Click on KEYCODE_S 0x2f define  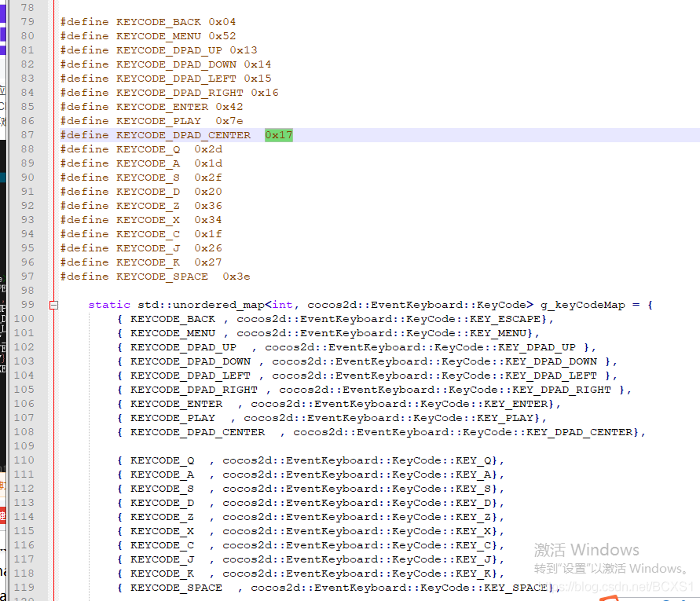tap(141, 178)
